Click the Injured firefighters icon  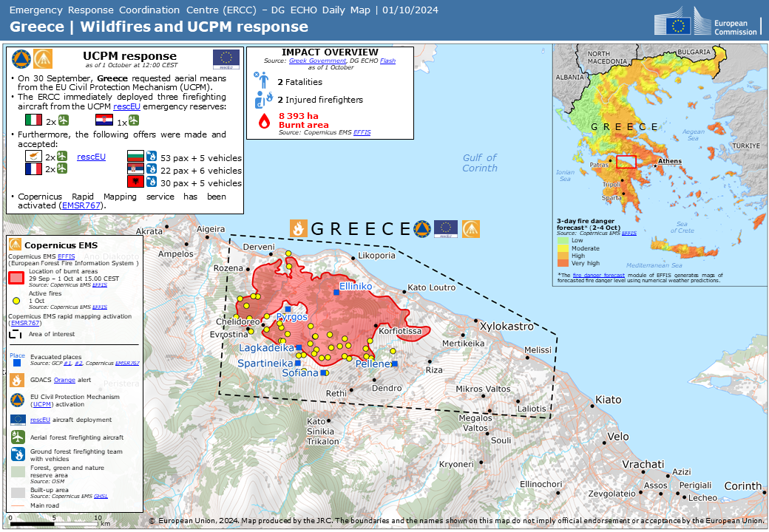[263, 99]
